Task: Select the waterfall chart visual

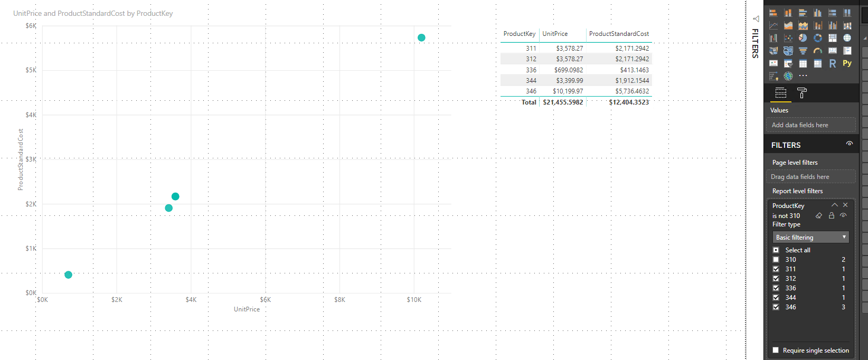Action: [x=773, y=38]
